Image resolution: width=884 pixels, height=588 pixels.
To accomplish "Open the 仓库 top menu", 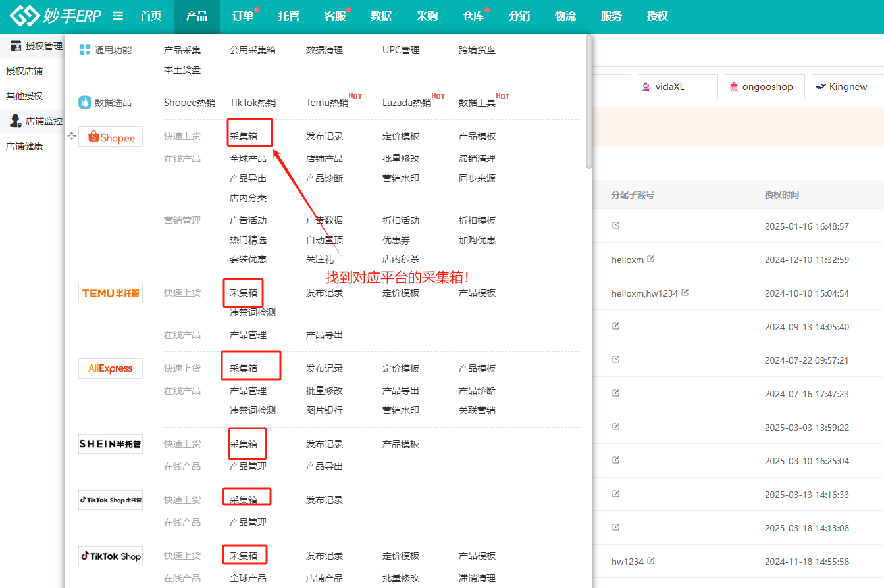I will [473, 16].
